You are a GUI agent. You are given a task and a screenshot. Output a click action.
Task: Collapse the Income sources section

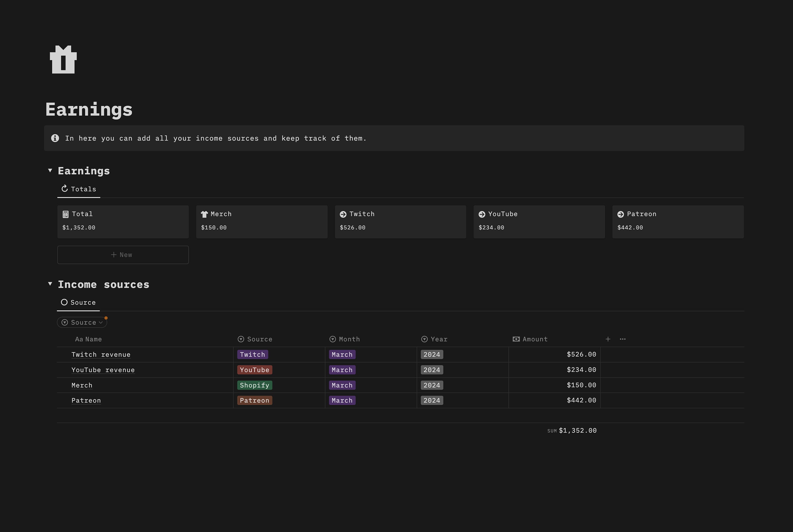[50, 284]
